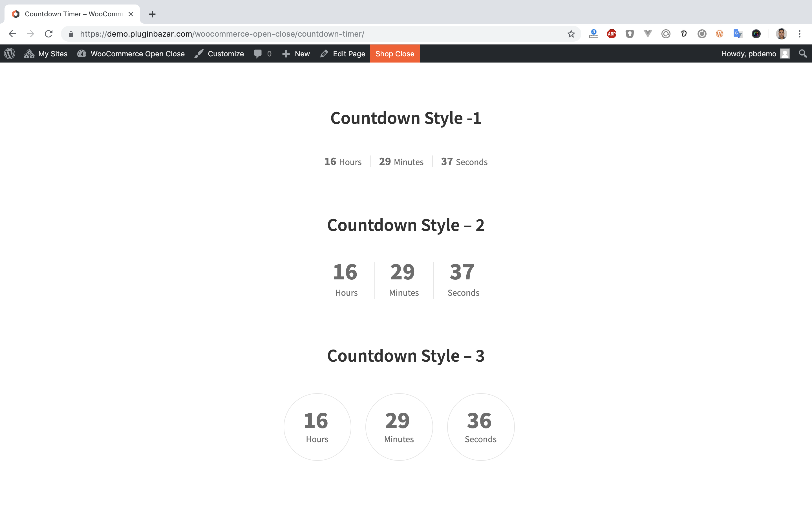Bookmark this page with the star icon
Image resolution: width=812 pixels, height=507 pixels.
click(x=571, y=34)
